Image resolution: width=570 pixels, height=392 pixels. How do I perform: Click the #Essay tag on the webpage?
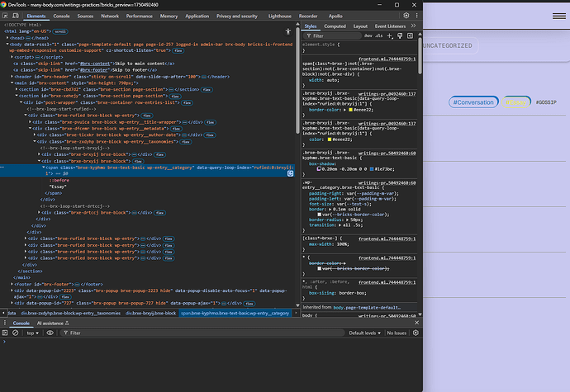[515, 102]
